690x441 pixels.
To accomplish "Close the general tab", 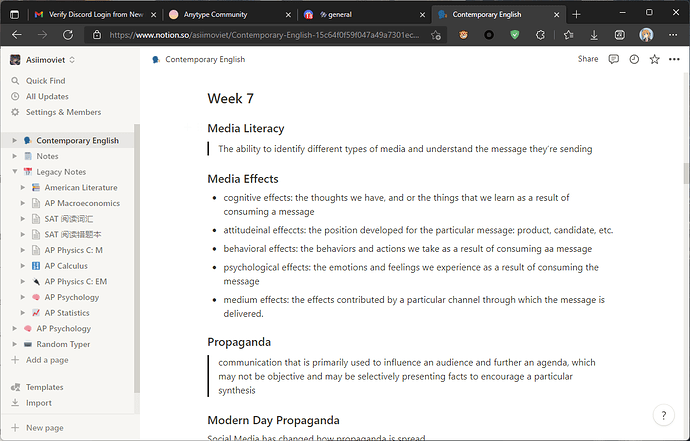I will [422, 15].
